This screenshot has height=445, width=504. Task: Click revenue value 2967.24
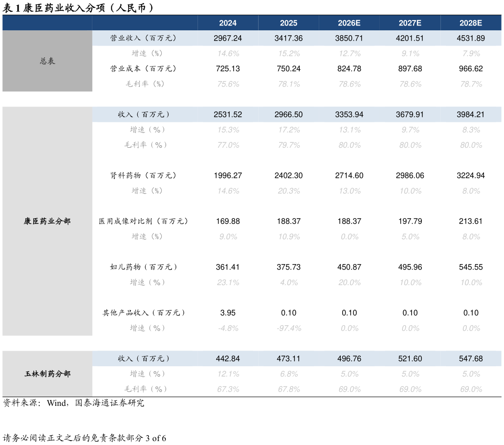pyautogui.click(x=228, y=38)
